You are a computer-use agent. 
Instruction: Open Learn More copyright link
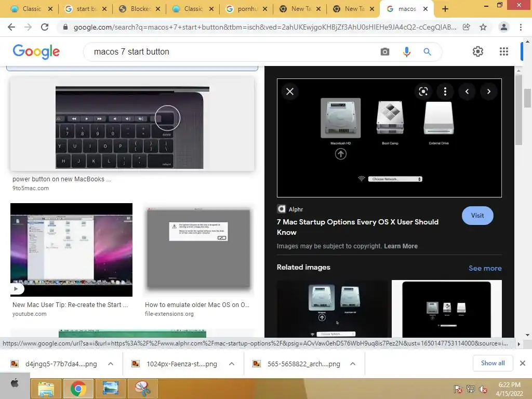401,246
